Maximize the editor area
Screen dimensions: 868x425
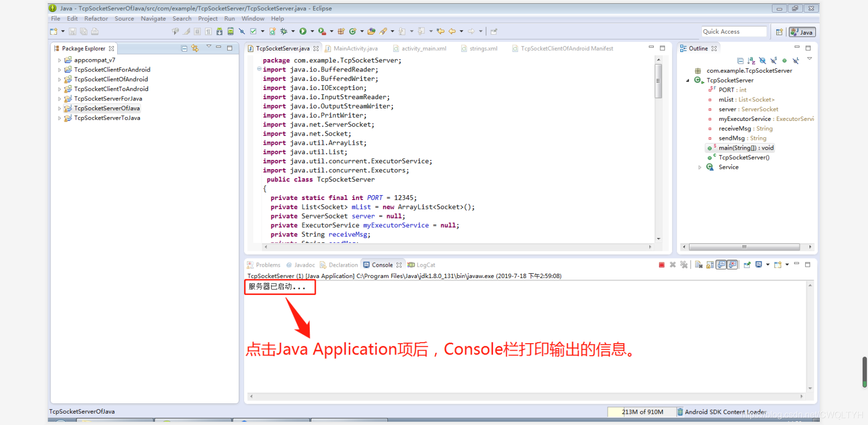pos(662,48)
